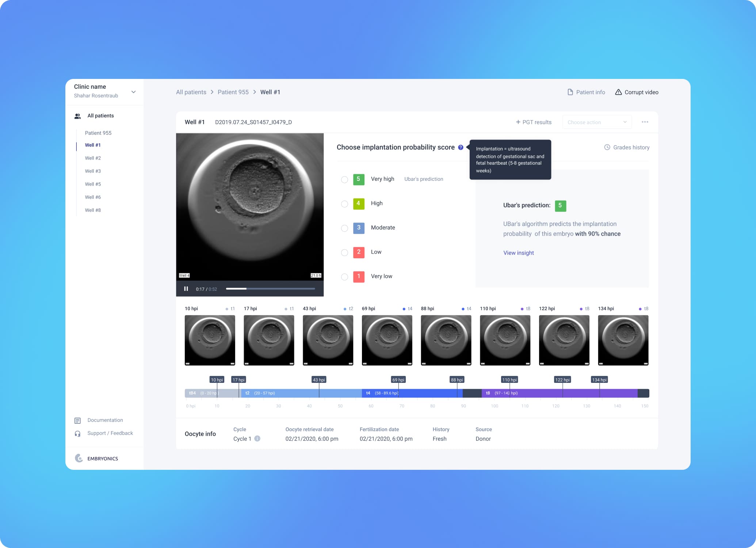Viewport: 756px width, 548px height.
Task: Open the 134 hpi embryo thumbnail
Action: [x=623, y=340]
